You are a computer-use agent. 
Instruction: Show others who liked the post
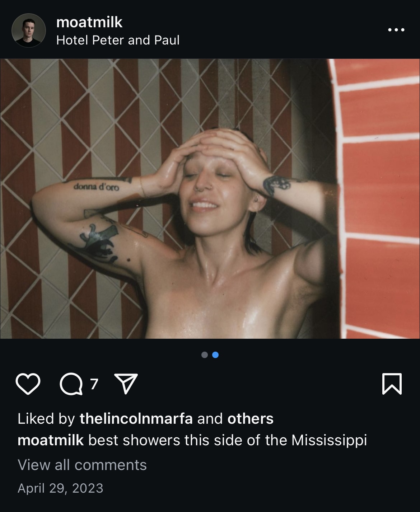251,419
